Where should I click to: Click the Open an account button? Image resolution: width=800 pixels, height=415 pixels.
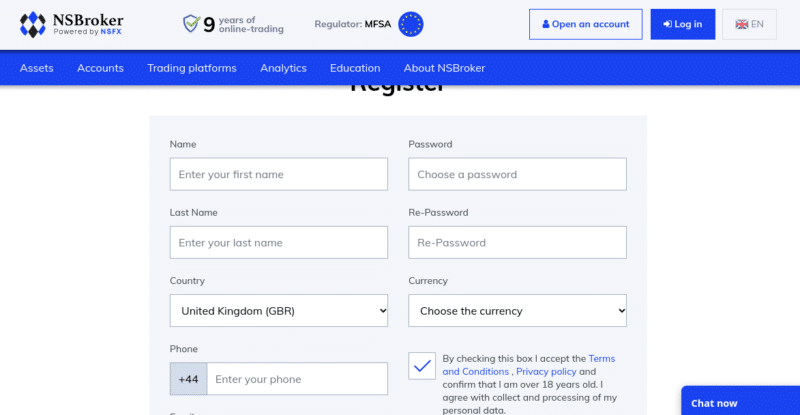pos(585,24)
